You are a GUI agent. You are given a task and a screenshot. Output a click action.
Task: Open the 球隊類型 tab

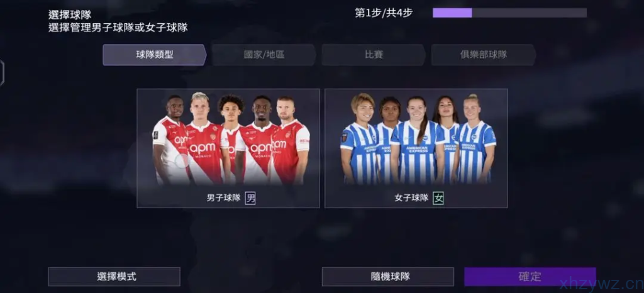[x=155, y=55]
